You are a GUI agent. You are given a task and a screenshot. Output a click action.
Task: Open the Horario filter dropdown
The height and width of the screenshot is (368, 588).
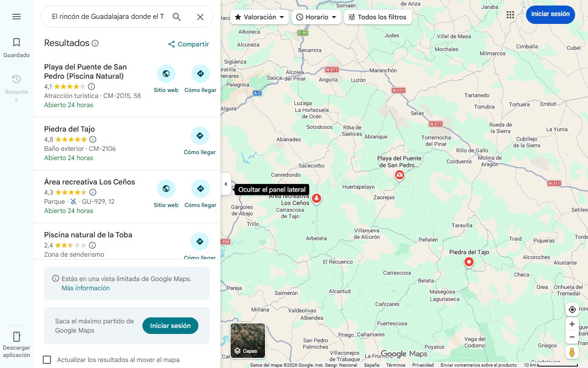316,17
